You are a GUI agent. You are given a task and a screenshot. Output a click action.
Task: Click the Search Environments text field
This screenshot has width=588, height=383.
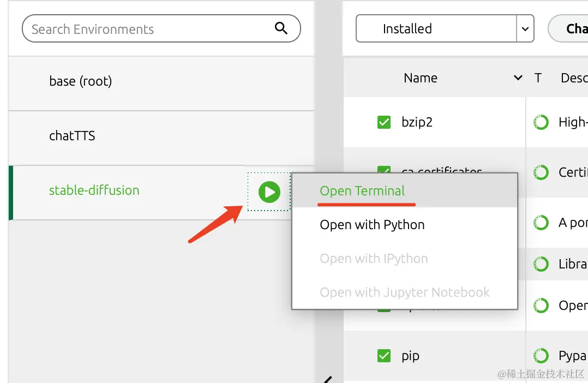point(147,29)
